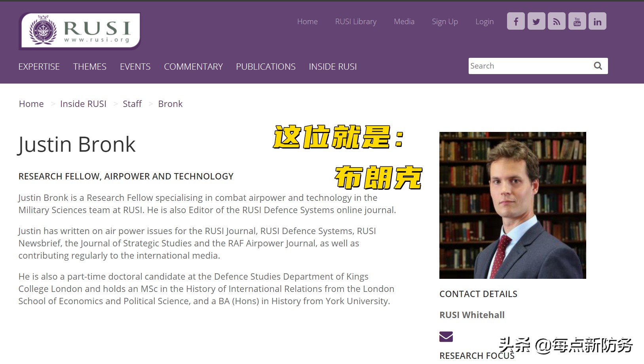Click Bronk breadcrumb link
Screen dimensions: 644x364
[x=170, y=104]
